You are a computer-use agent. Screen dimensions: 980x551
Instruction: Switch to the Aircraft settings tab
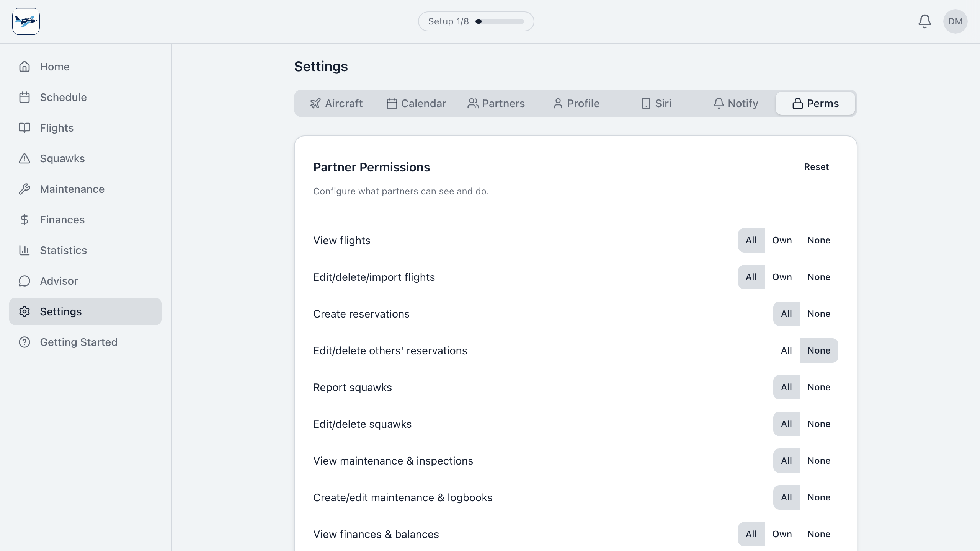[336, 103]
